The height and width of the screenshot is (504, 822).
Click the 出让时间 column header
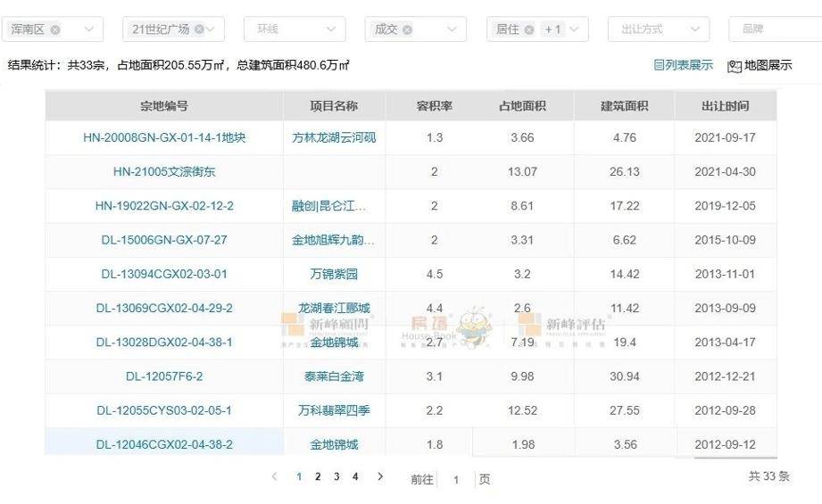click(x=725, y=106)
